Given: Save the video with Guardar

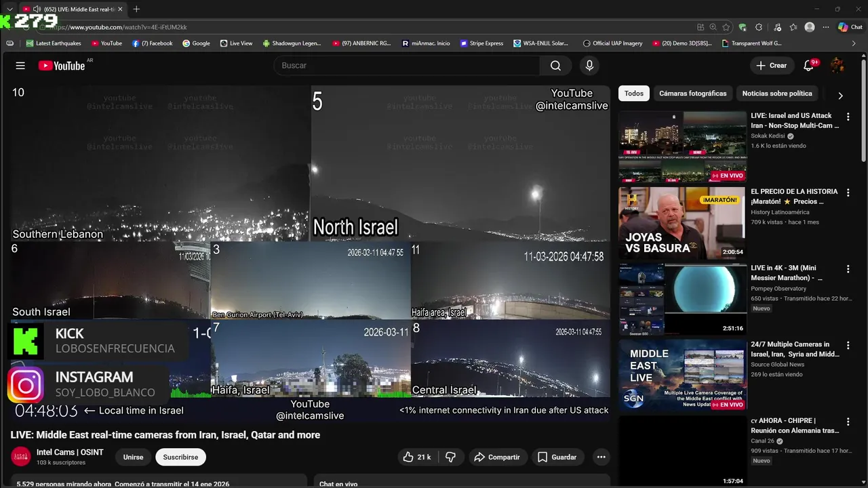Looking at the screenshot, I should pyautogui.click(x=557, y=457).
